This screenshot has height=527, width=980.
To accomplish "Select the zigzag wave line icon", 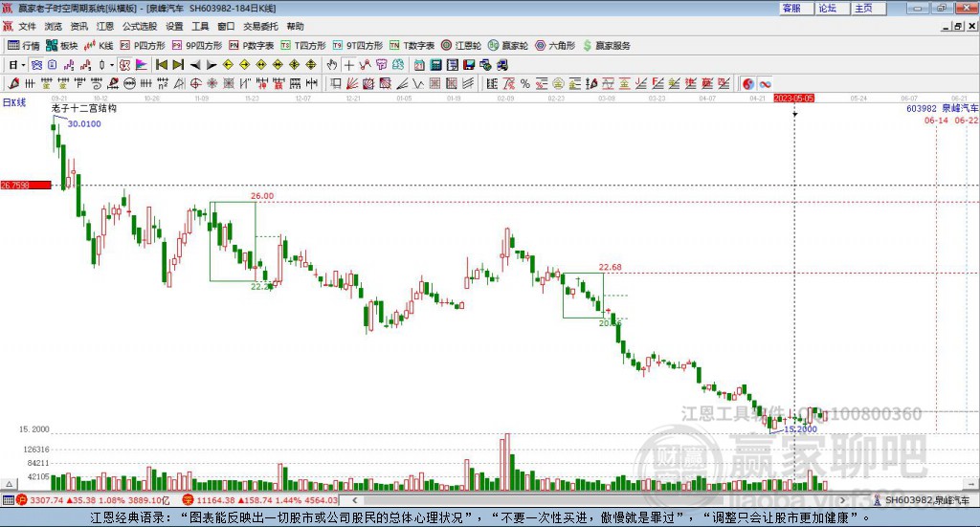I will click(417, 83).
